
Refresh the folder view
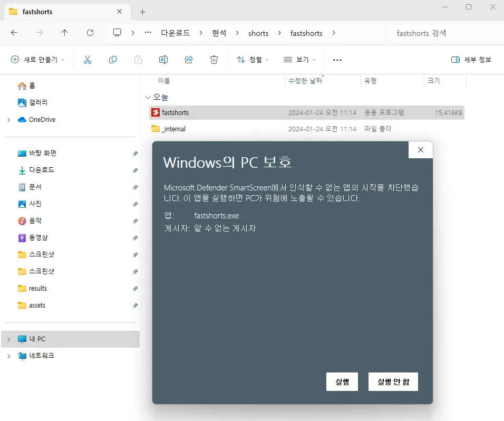90,33
